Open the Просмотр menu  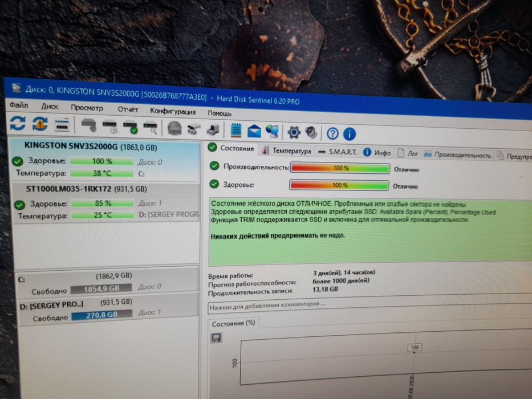(x=87, y=108)
